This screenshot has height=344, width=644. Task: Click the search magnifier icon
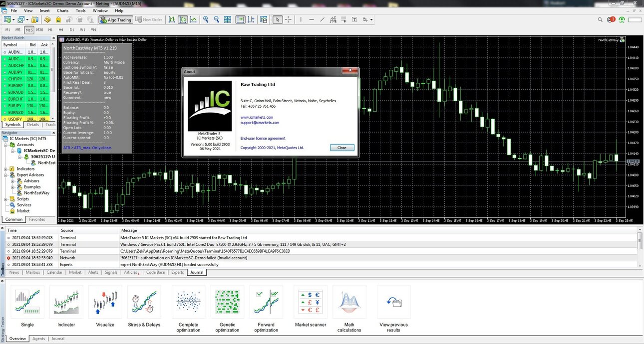601,19
